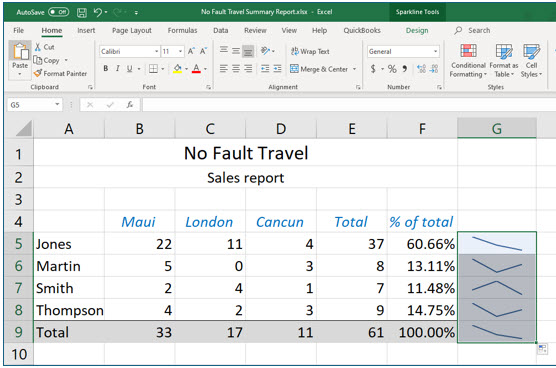The width and height of the screenshot is (556, 368).
Task: Apply the red font color
Action: [x=196, y=68]
